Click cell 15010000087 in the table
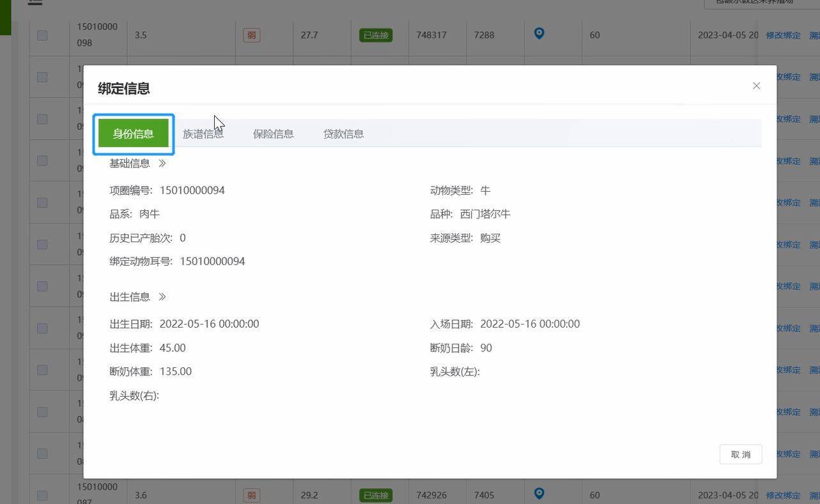 point(97,495)
